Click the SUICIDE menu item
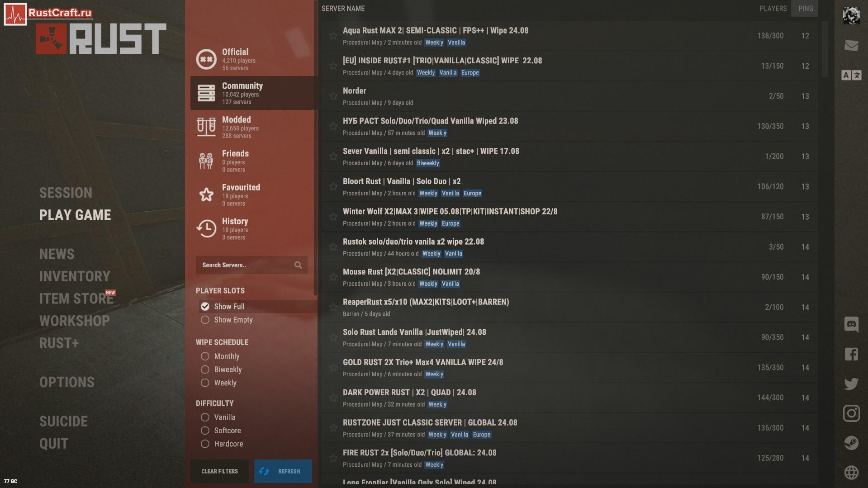The width and height of the screenshot is (868, 488). click(x=63, y=422)
